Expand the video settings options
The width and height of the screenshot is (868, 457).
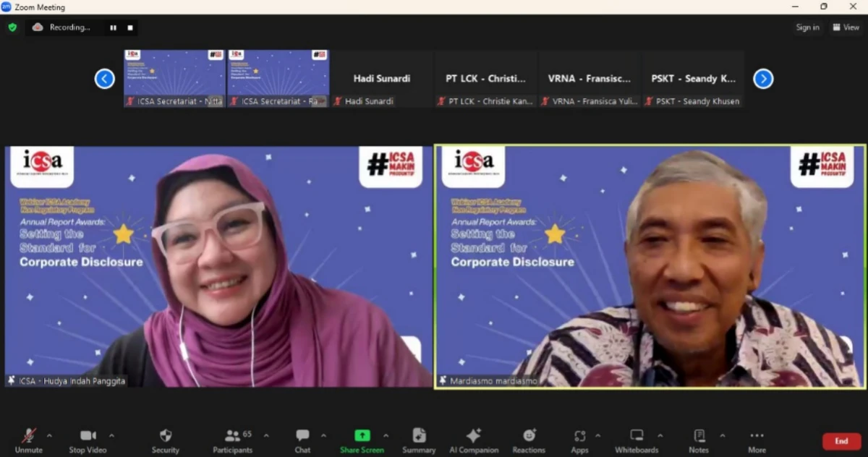(111, 436)
